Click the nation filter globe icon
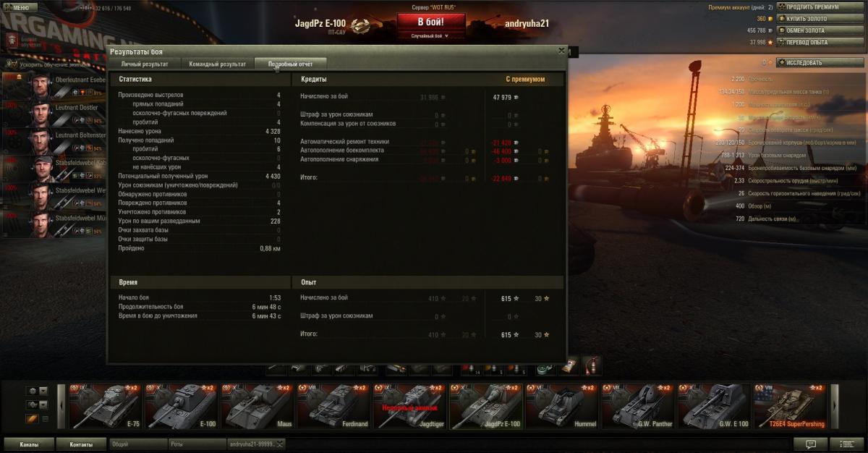 point(33,391)
